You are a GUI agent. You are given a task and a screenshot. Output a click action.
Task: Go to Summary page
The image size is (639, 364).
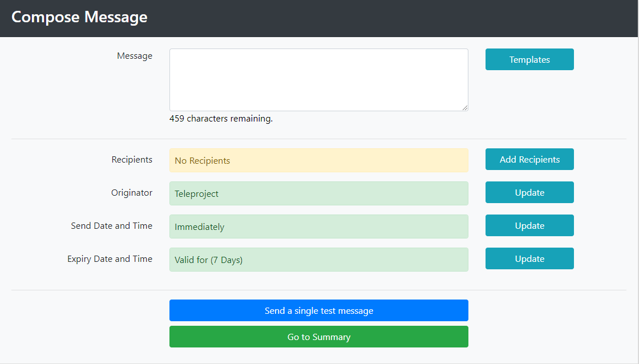(x=319, y=337)
